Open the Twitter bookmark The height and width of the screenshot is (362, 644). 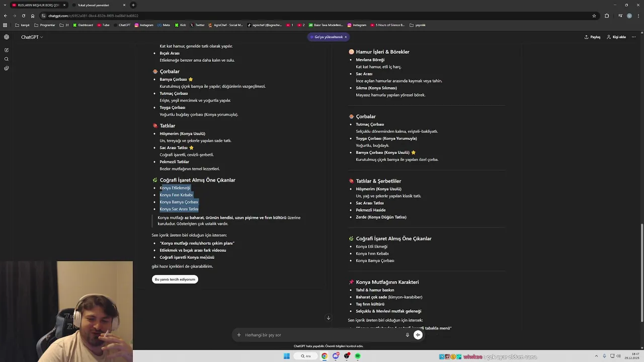click(x=197, y=25)
